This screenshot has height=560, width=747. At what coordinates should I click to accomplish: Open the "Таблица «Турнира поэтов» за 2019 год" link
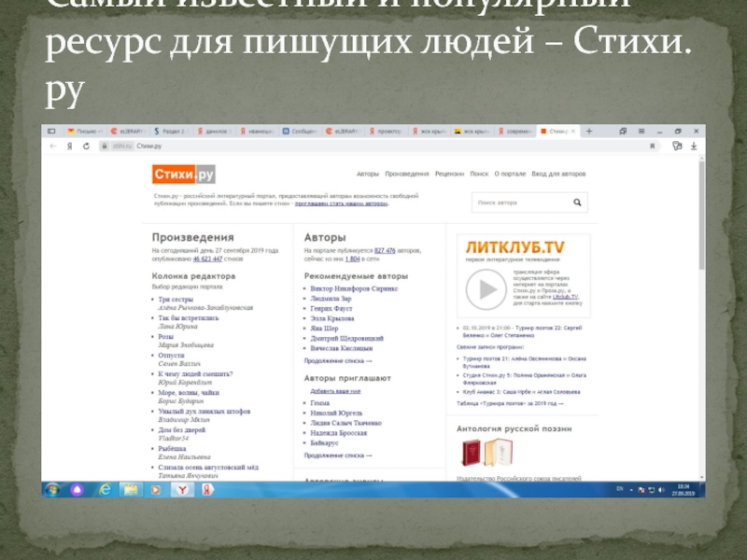click(x=510, y=403)
